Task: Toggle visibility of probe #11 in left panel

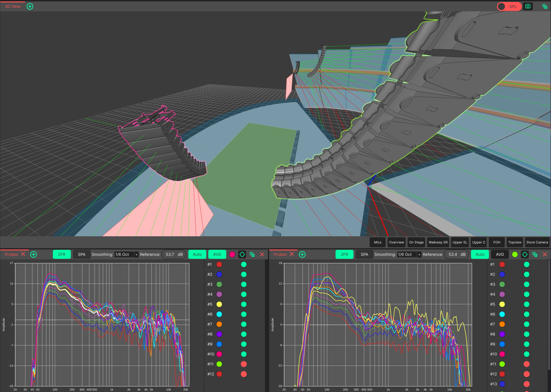Action: pyautogui.click(x=244, y=364)
